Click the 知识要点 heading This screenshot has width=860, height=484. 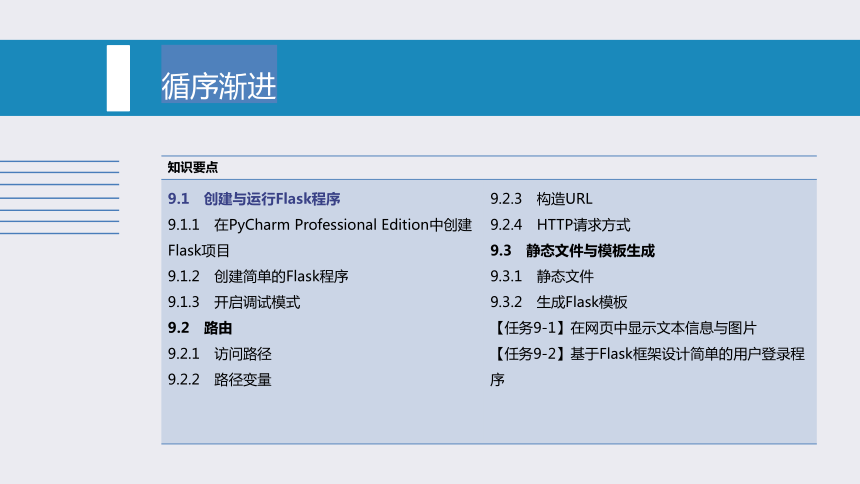193,167
